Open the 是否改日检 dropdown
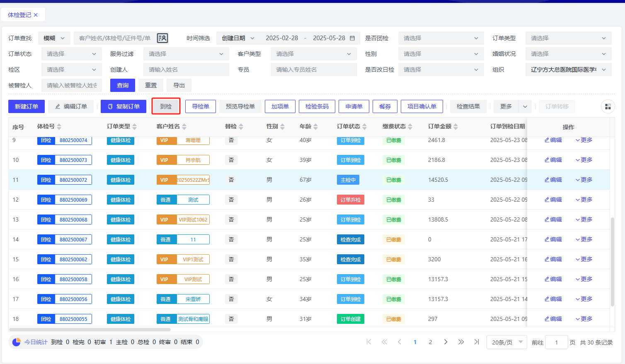The image size is (625, 364). coord(441,70)
